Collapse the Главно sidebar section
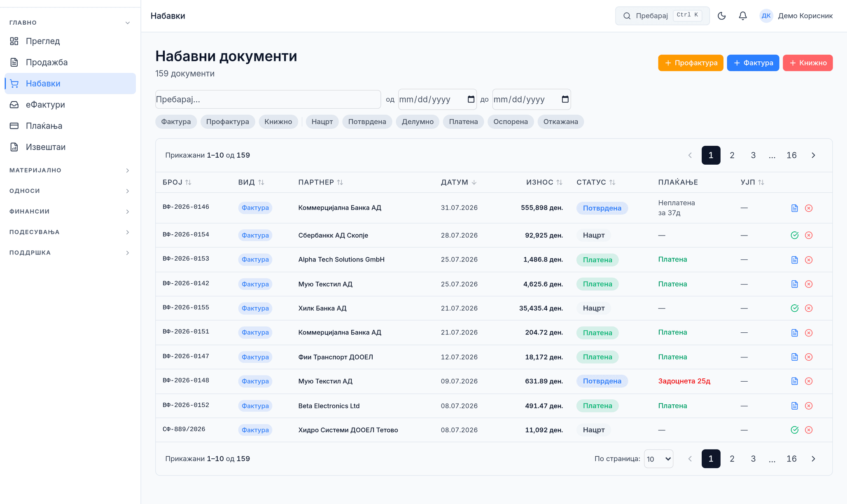Screen dimensions: 847x504 70,23
